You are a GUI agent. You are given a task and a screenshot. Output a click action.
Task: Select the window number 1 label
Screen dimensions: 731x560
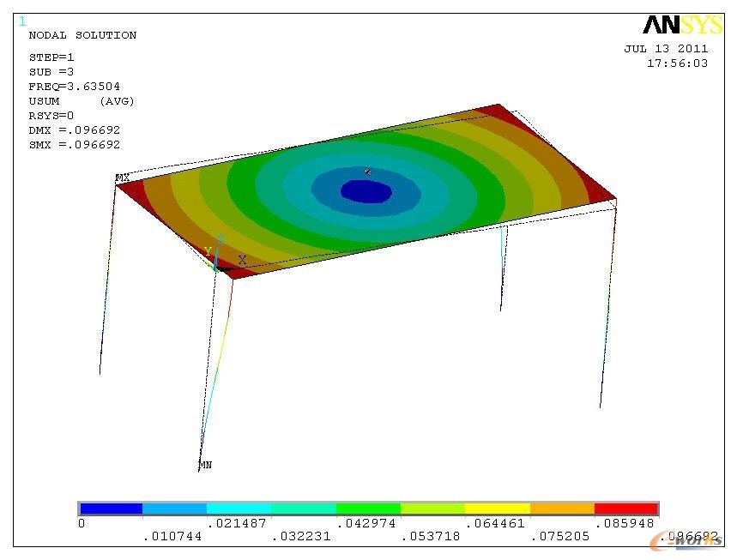click(x=21, y=21)
